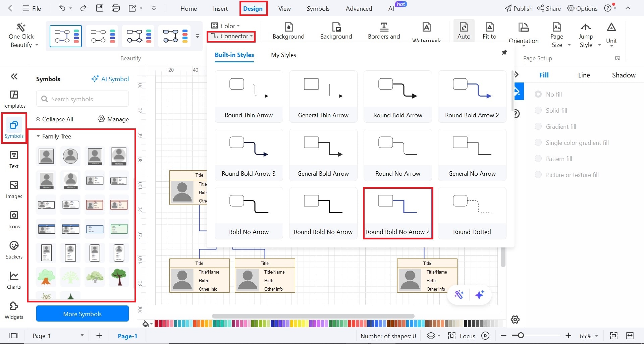Open the Watermark tool
The width and height of the screenshot is (644, 344).
coord(426,33)
